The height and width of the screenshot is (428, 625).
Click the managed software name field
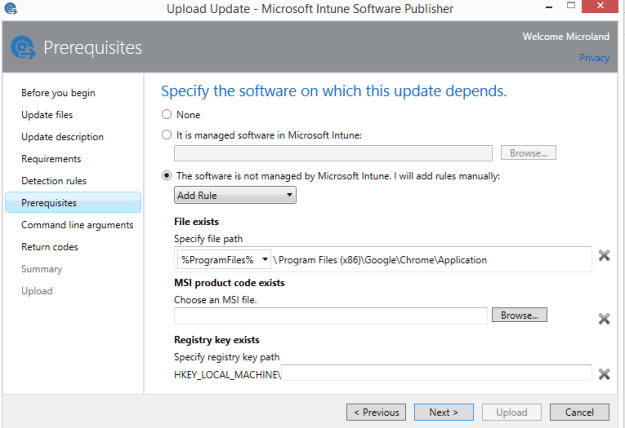coord(333,153)
